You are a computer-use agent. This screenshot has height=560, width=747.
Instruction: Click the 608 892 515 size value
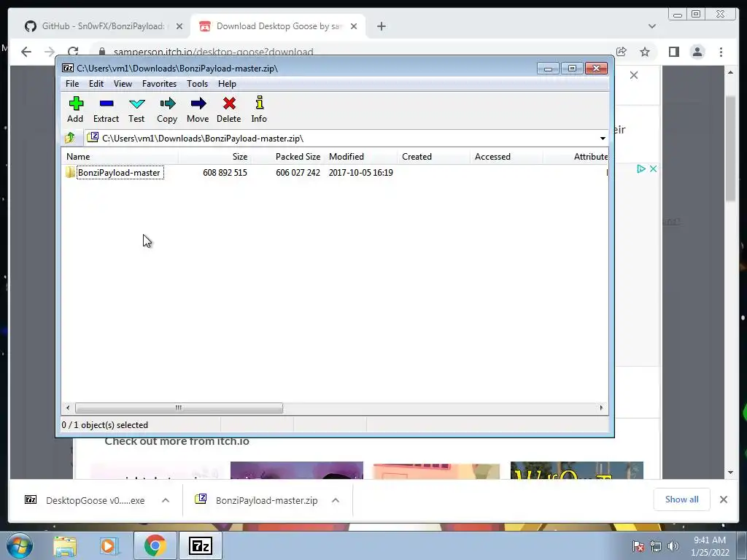[225, 173]
